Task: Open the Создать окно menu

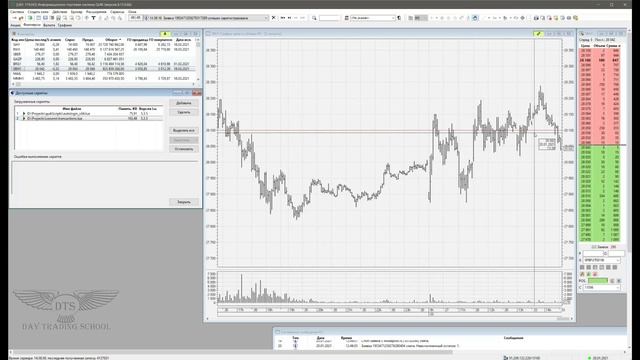Action: 38,12
